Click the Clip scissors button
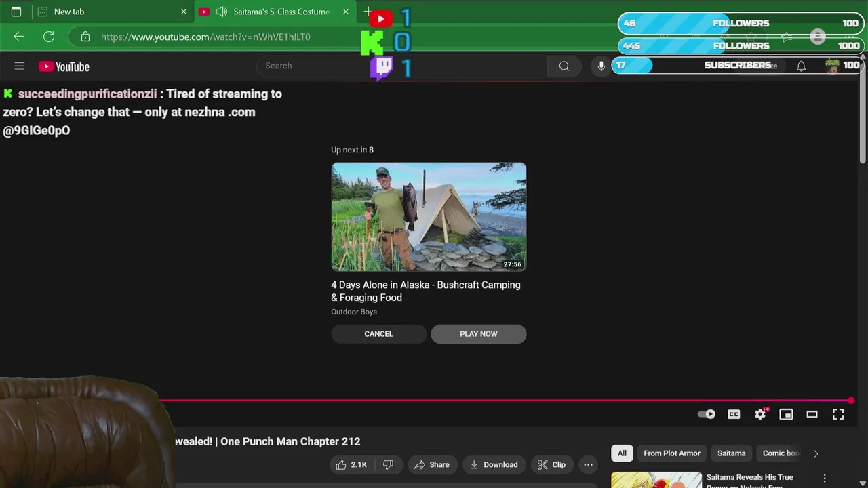This screenshot has width=868, height=488. click(551, 464)
